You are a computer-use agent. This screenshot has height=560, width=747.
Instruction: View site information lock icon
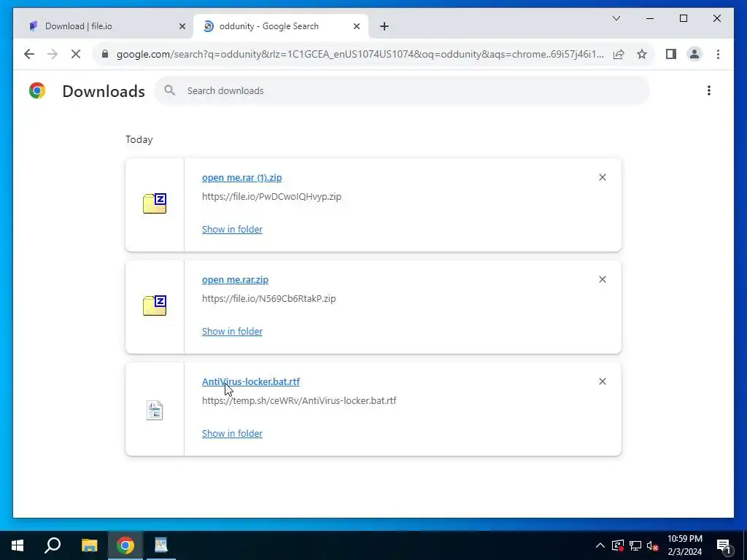pos(105,54)
